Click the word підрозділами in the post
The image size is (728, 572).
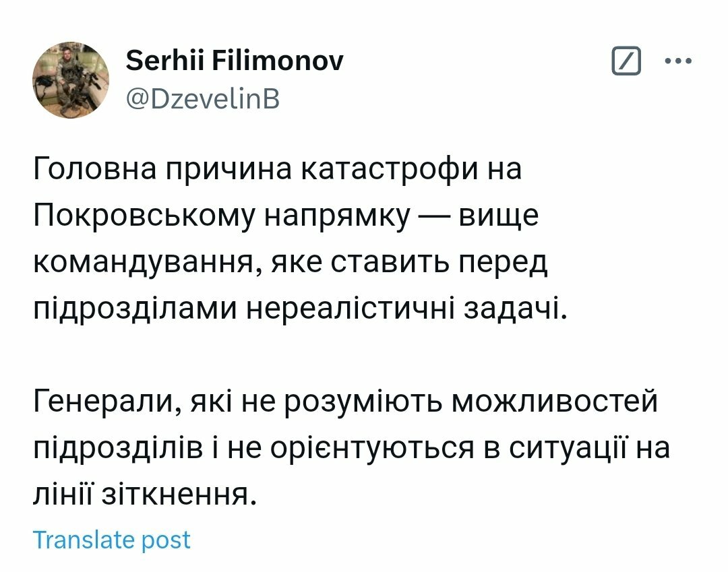[135, 309]
